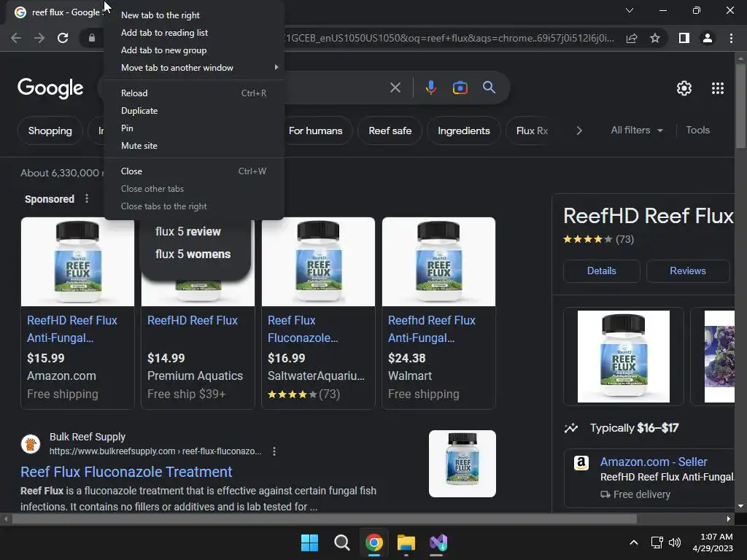The width and height of the screenshot is (747, 560).
Task: Click the Reviews button in product panel
Action: pos(687,271)
